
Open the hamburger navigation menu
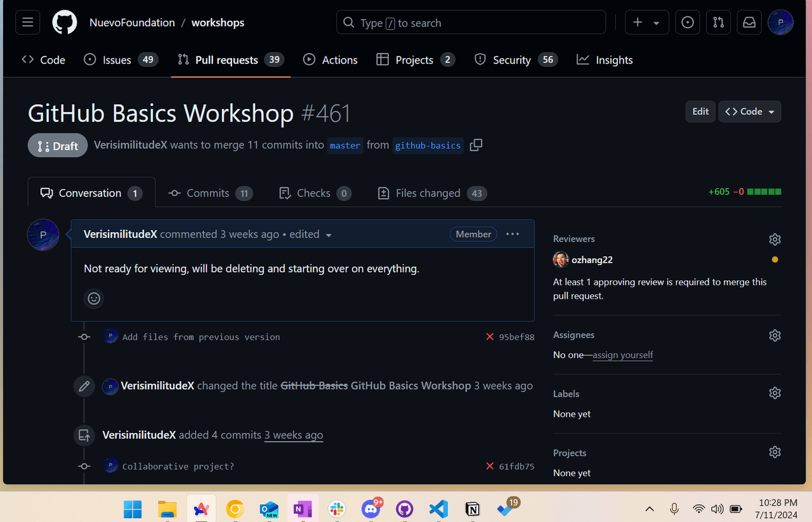coord(27,23)
